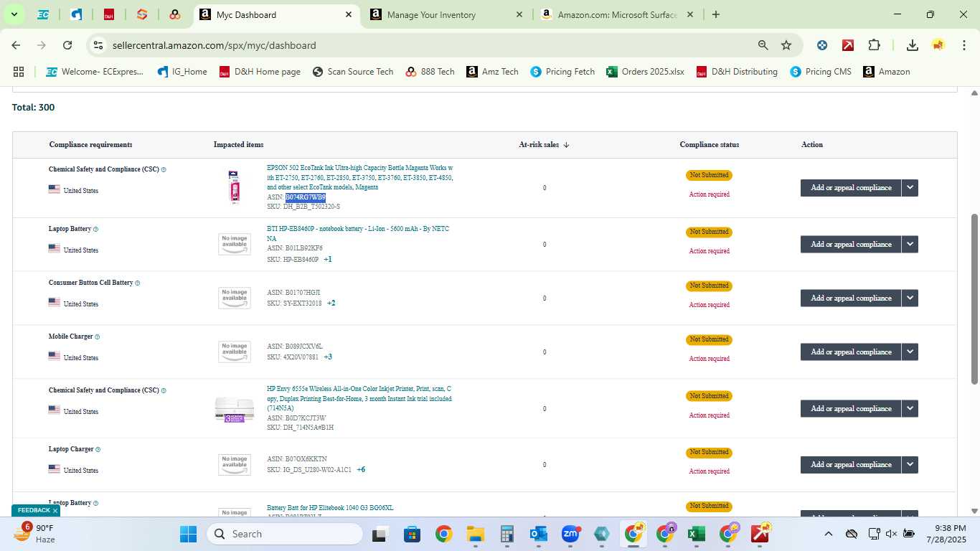Open the BTI HP-EB8460P notebook battery link

(358, 234)
